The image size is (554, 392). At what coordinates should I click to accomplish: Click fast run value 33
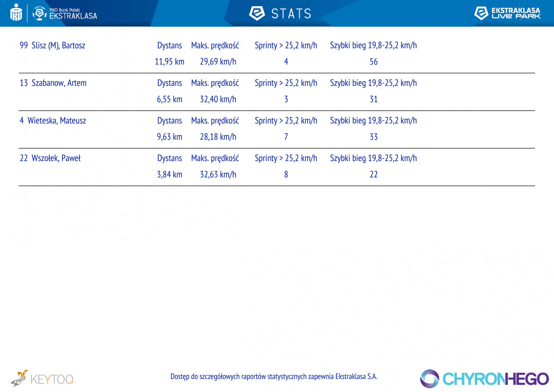click(x=374, y=137)
